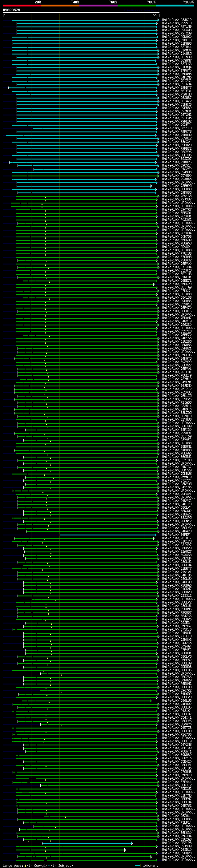Viewport: 197px width, 868px height.
Task: Select the UniRef100_B5MCP9 label
Action: pyautogui.click(x=177, y=284)
